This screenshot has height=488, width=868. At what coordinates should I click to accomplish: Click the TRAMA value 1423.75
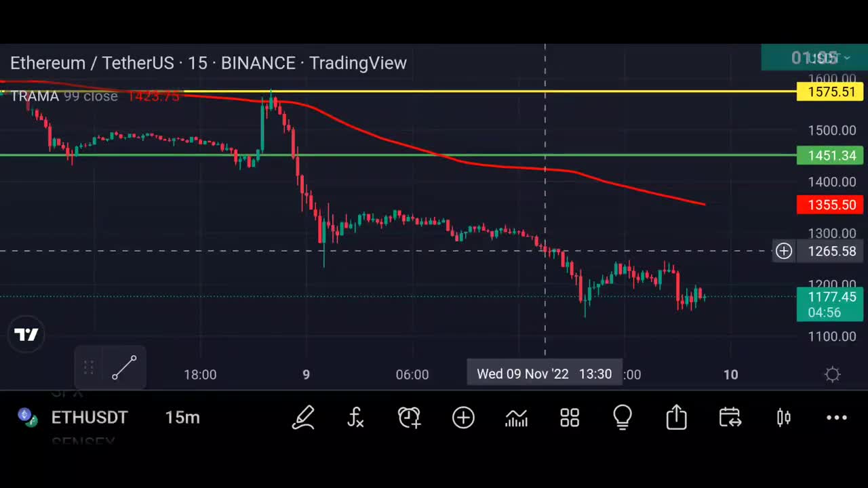[x=153, y=96]
